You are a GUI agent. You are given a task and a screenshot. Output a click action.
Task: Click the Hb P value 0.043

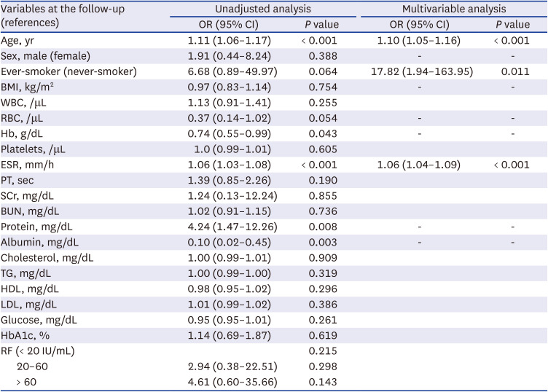click(x=320, y=133)
